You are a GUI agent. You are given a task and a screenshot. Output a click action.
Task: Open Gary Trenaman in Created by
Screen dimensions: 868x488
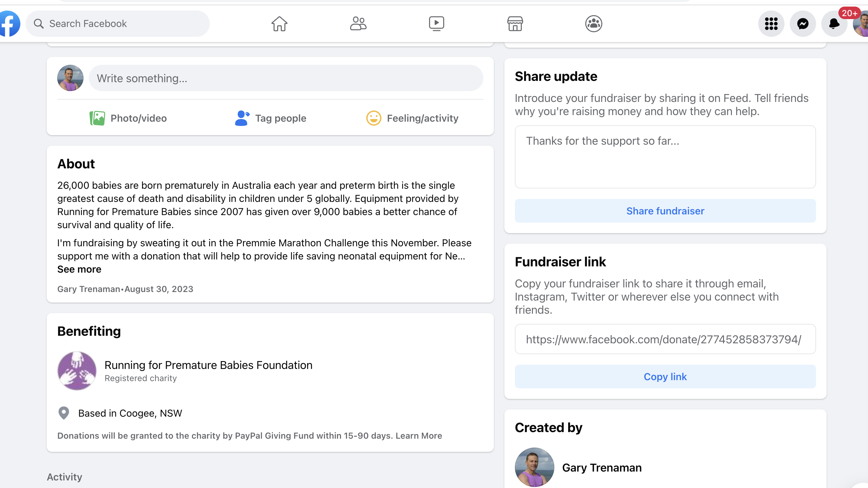pos(602,468)
